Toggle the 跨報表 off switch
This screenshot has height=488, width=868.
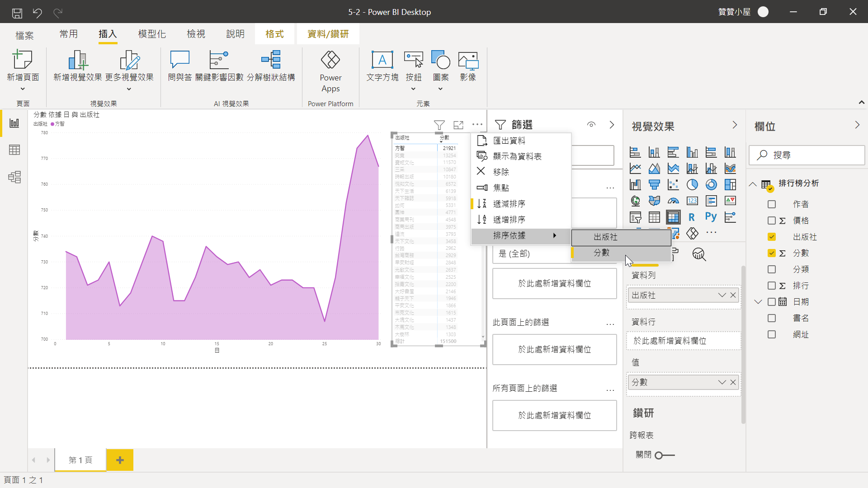(x=664, y=455)
